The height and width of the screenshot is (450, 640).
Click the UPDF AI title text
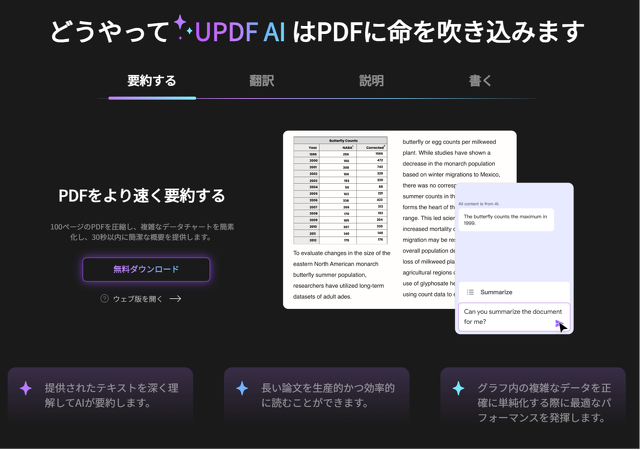click(240, 32)
